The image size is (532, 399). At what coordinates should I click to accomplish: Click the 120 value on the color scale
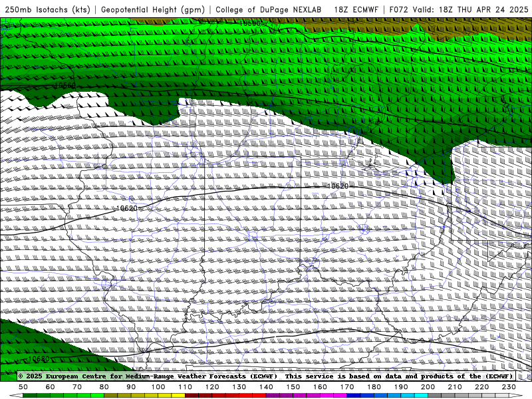[x=212, y=387]
